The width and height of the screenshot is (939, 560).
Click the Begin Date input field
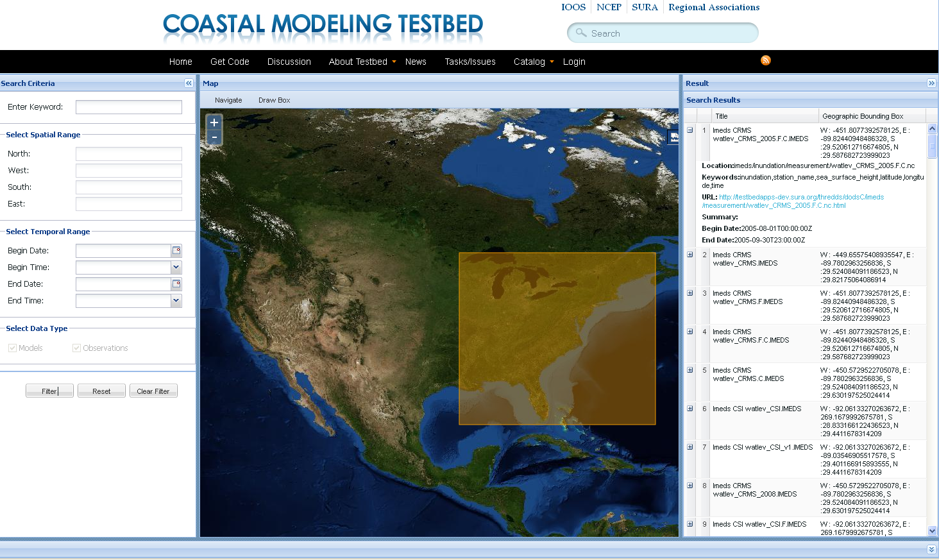(x=123, y=251)
